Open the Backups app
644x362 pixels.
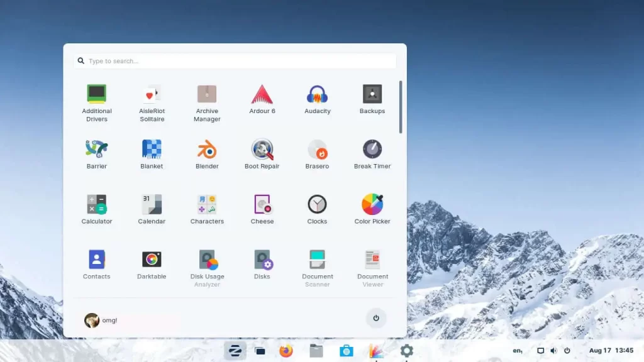tap(372, 99)
